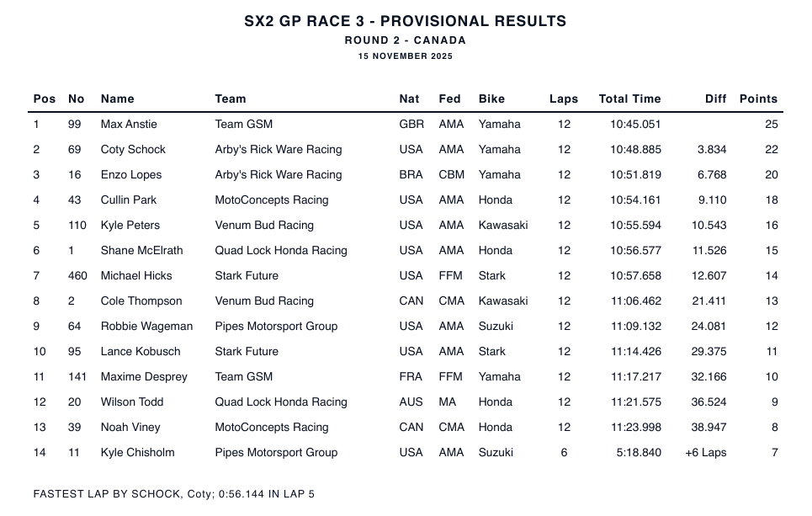Click the Total Time column header
Viewport: 812px width, 516px height.
point(629,98)
